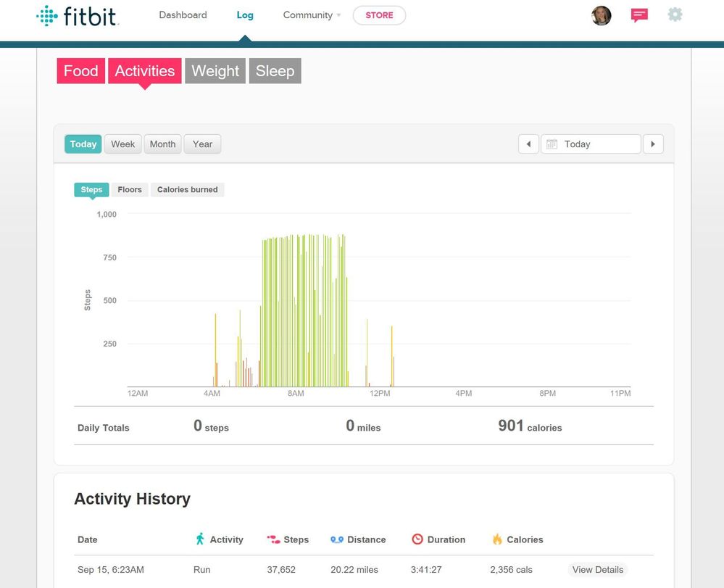Go to next day with right arrow
Image resolution: width=724 pixels, height=588 pixels.
pyautogui.click(x=653, y=144)
